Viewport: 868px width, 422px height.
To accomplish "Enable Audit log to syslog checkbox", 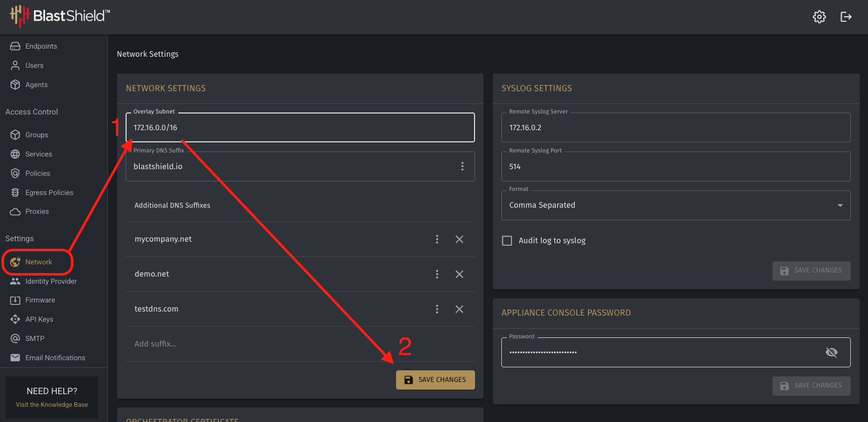I will pyautogui.click(x=507, y=241).
